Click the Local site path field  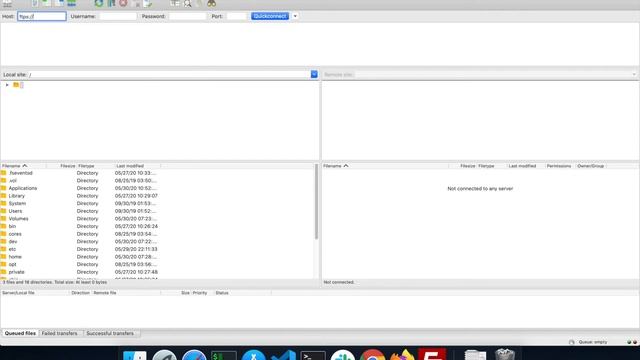pyautogui.click(x=169, y=74)
